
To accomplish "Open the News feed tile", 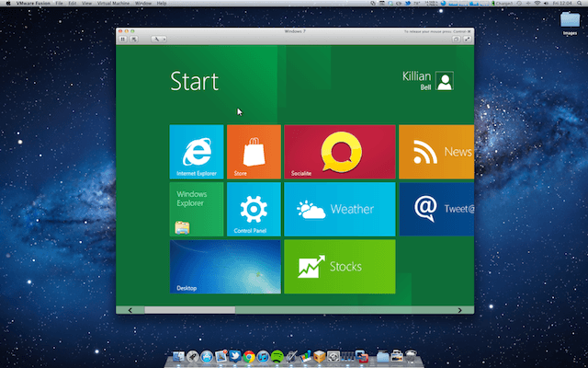I will tap(437, 151).
